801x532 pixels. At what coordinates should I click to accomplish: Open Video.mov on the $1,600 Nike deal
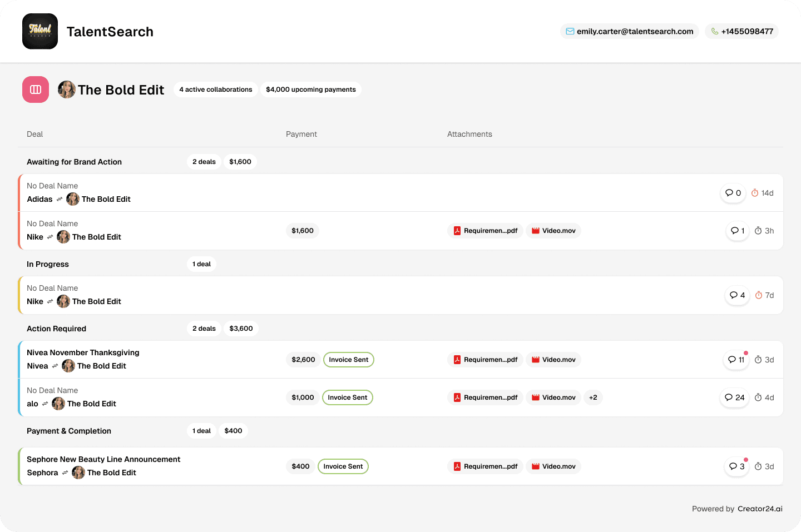tap(553, 231)
